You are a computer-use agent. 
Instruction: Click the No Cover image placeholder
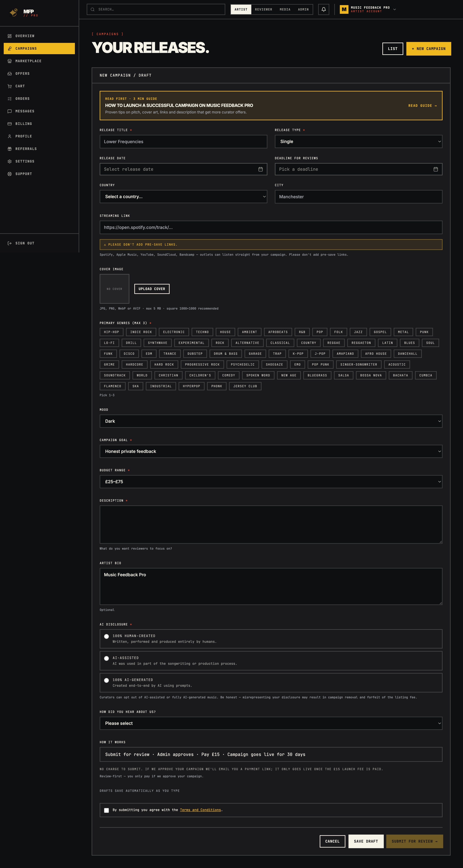point(115,289)
